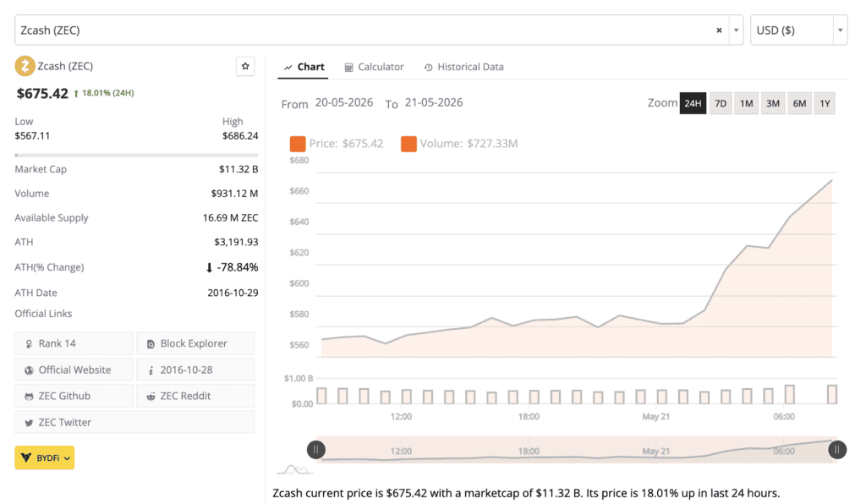Open the USD ($) currency dropdown

798,30
